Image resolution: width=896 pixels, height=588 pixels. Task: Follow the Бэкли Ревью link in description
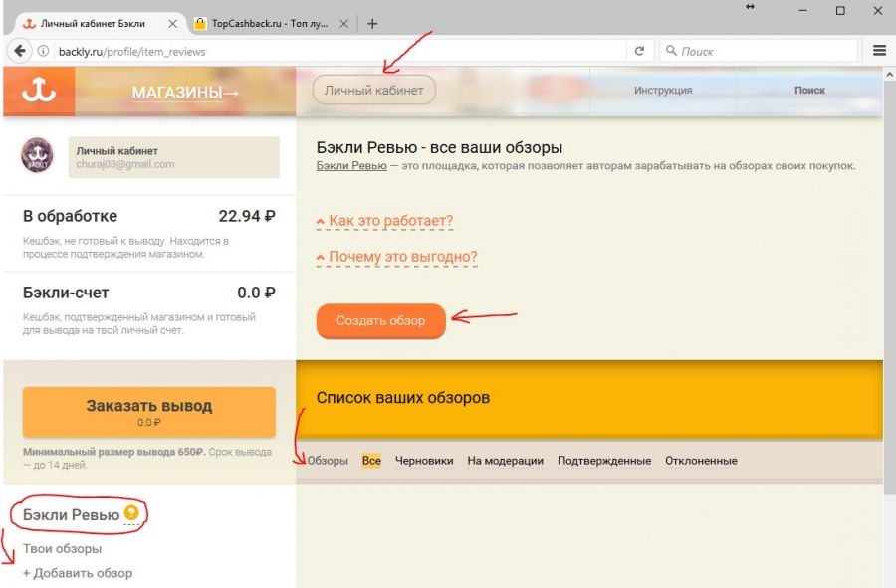[351, 166]
